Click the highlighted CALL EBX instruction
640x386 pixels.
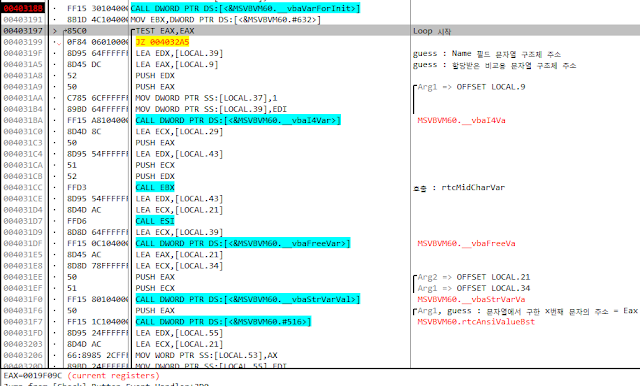tap(155, 187)
